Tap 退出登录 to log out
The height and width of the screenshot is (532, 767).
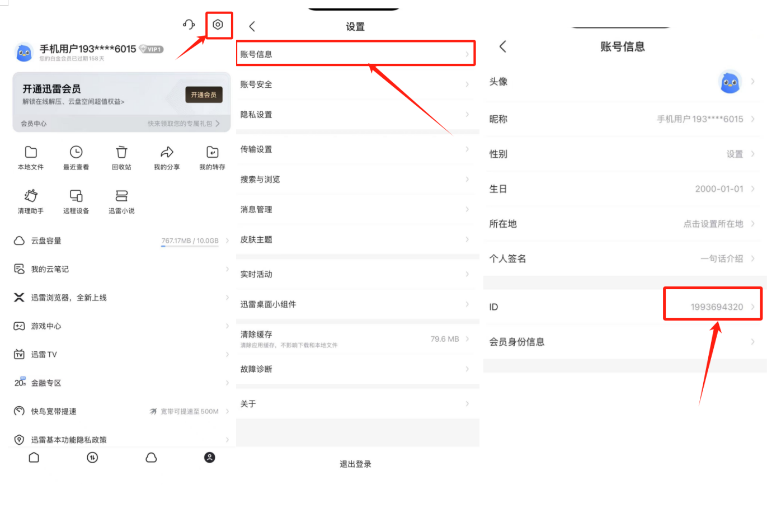point(355,464)
